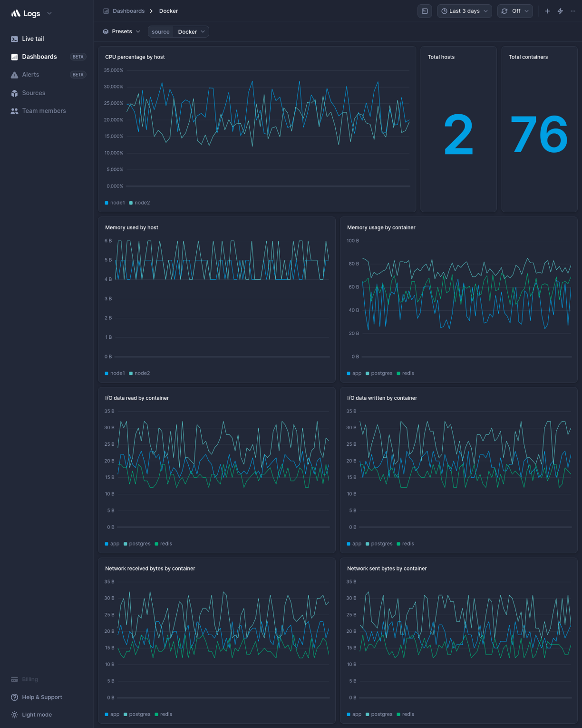Open Help & Support

41,697
